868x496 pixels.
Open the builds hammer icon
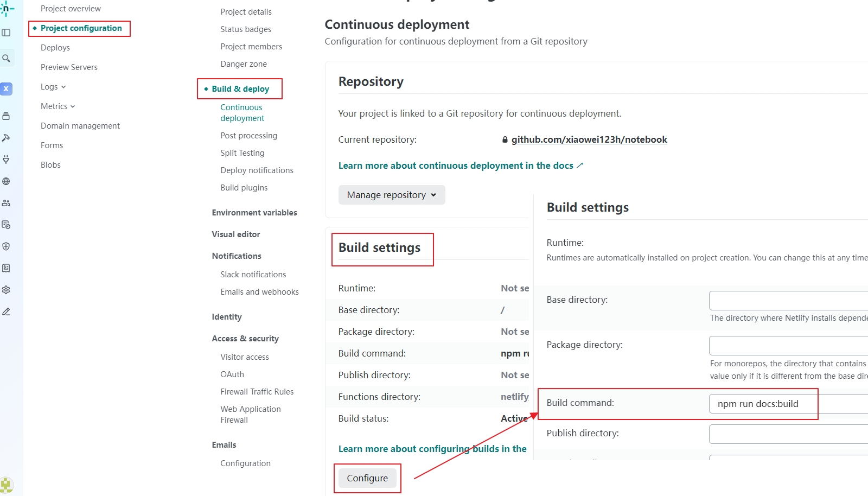(6, 138)
